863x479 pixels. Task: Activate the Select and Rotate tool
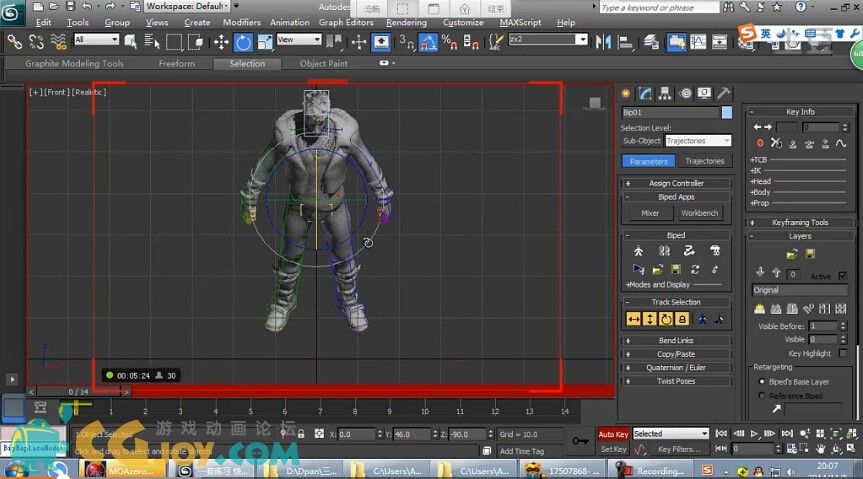(243, 42)
